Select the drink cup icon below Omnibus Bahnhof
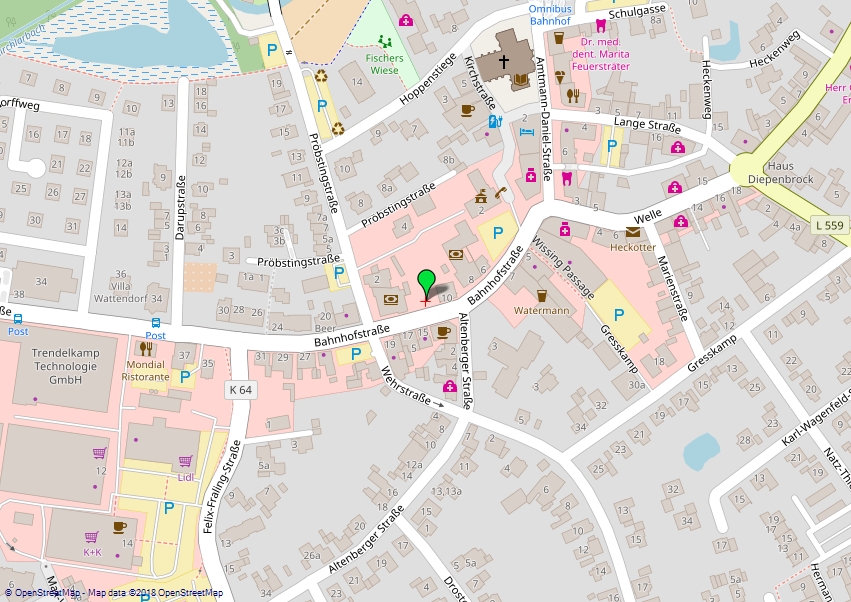The height and width of the screenshot is (602, 851). point(558,37)
